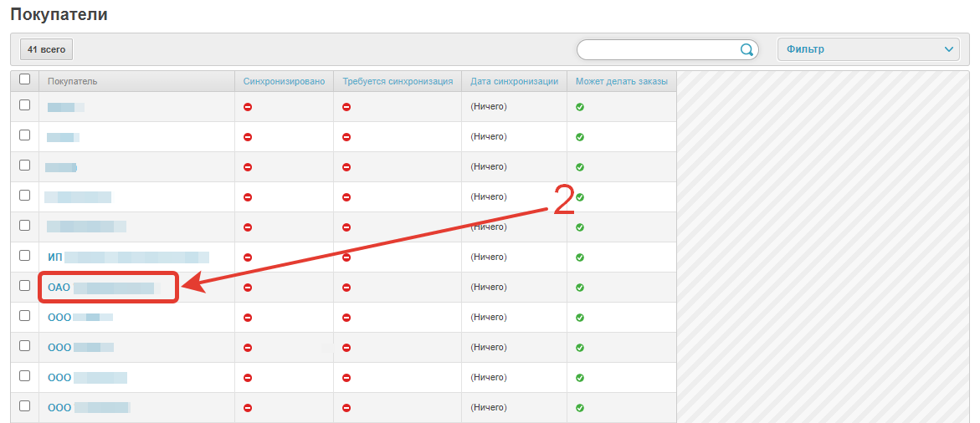Sort by Покупатель column header

pyautogui.click(x=73, y=81)
